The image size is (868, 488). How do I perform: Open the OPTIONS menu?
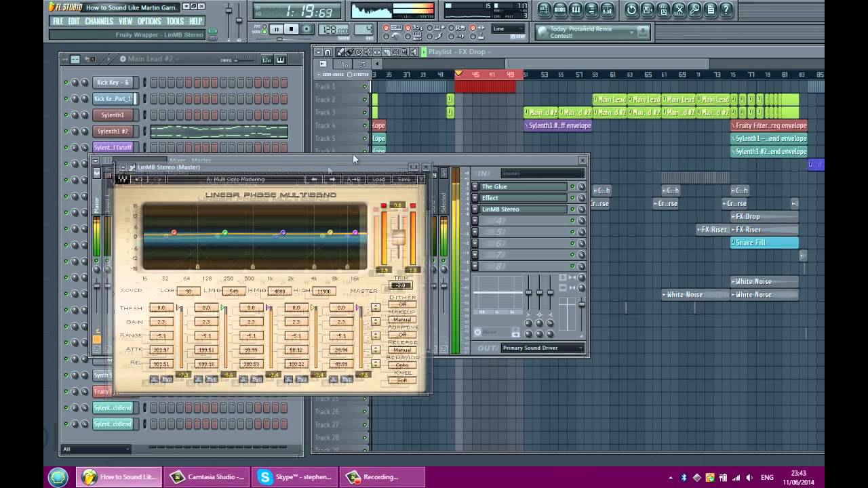tap(149, 21)
